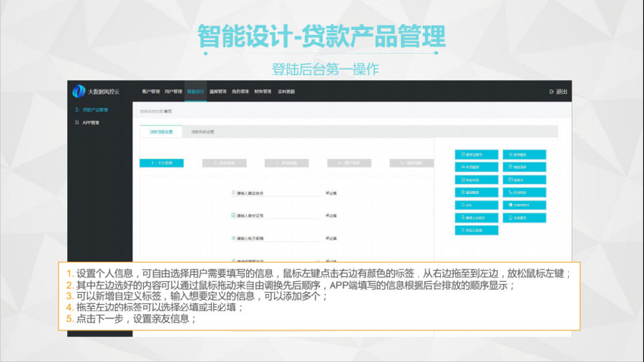Open the 智能设计 top menu
Viewport: 644px width, 362px height.
click(x=195, y=92)
